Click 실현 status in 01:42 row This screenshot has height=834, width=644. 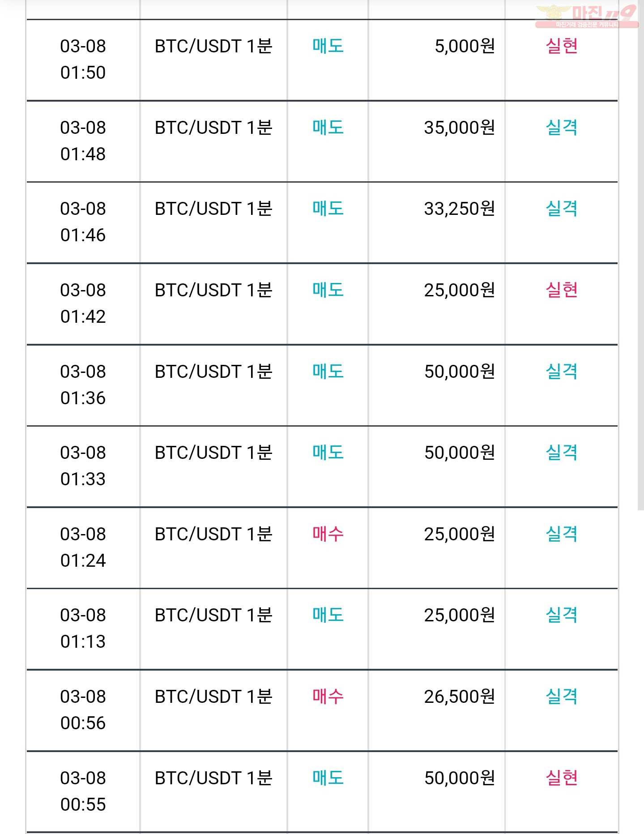562,290
